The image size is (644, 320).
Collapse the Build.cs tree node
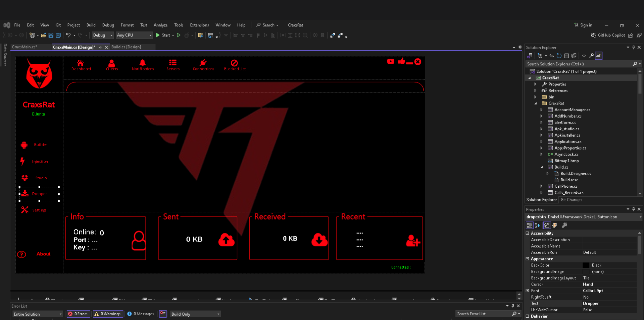pyautogui.click(x=541, y=167)
